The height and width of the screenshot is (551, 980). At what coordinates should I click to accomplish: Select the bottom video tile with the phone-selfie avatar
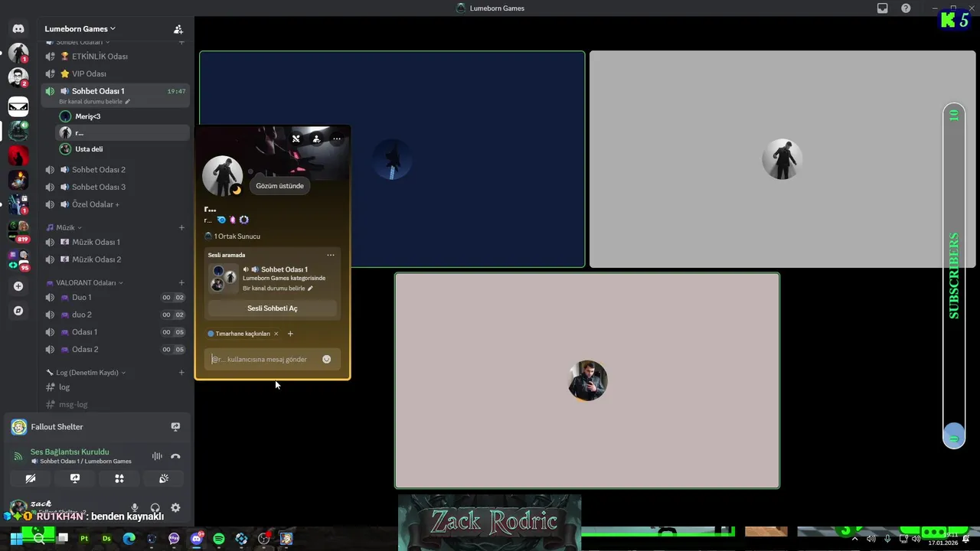587,380
